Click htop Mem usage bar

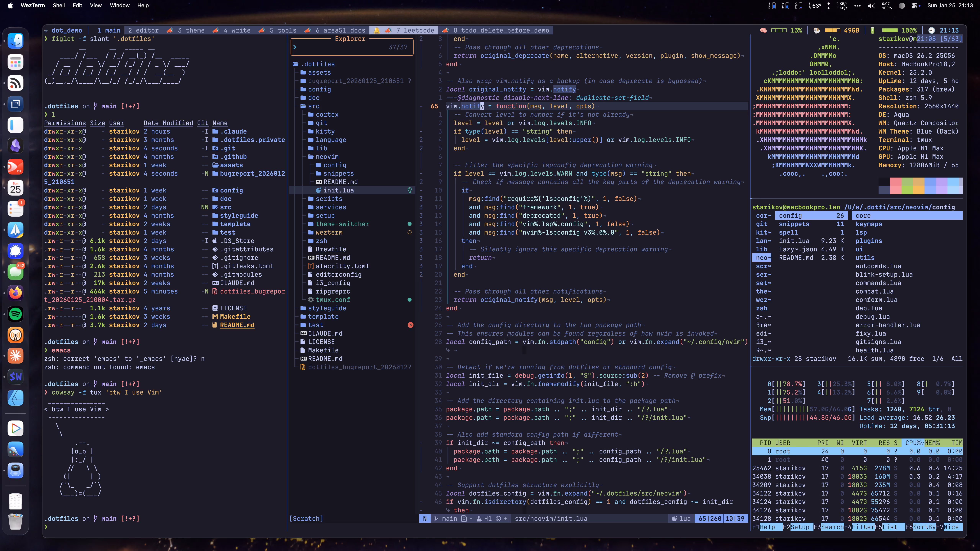[x=807, y=410]
